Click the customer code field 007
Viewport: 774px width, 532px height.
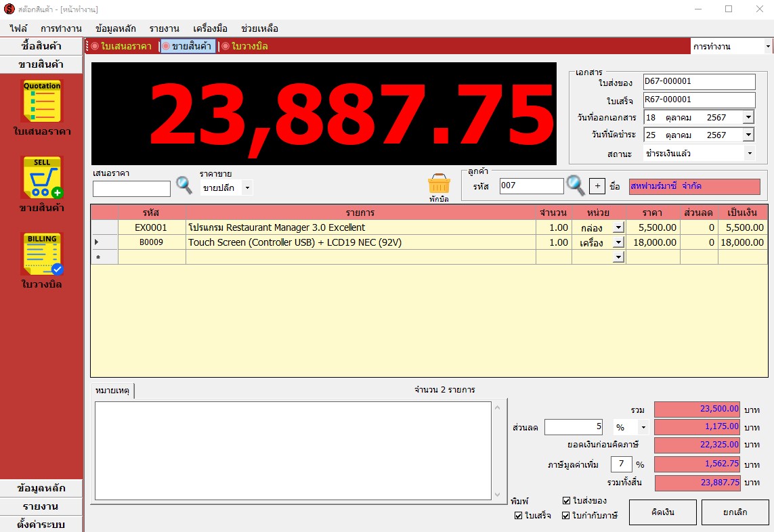pos(531,186)
